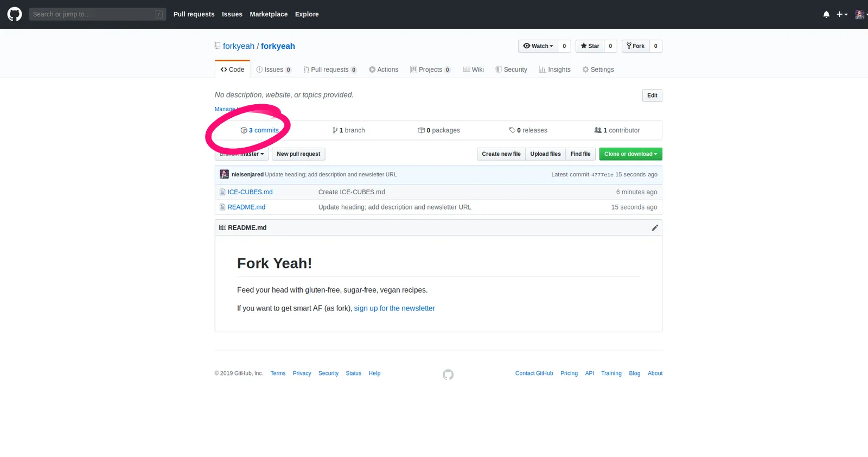Open the forkyeah owner link
868x457 pixels.
pos(239,46)
